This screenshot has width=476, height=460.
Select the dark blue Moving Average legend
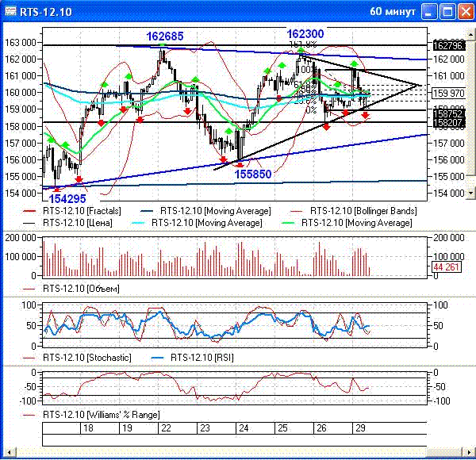[205, 211]
